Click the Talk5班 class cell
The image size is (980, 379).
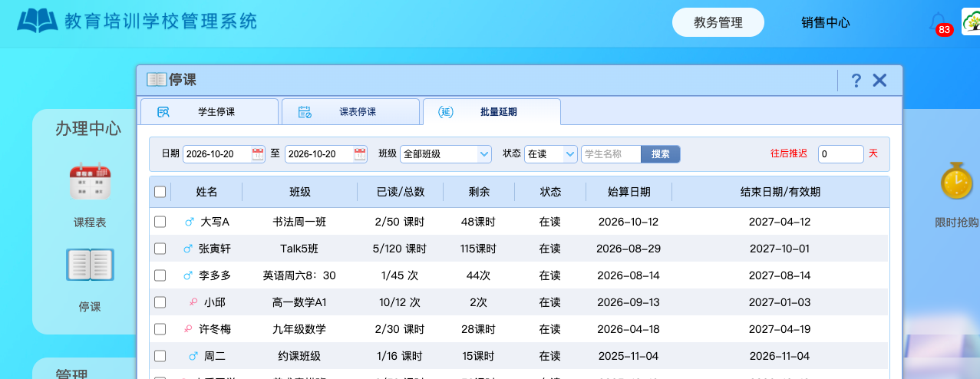299,249
